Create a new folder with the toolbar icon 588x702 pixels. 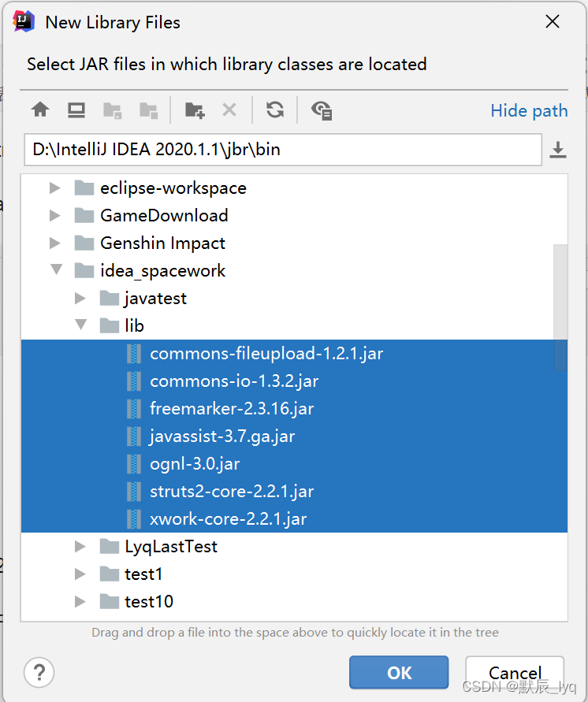tap(193, 110)
